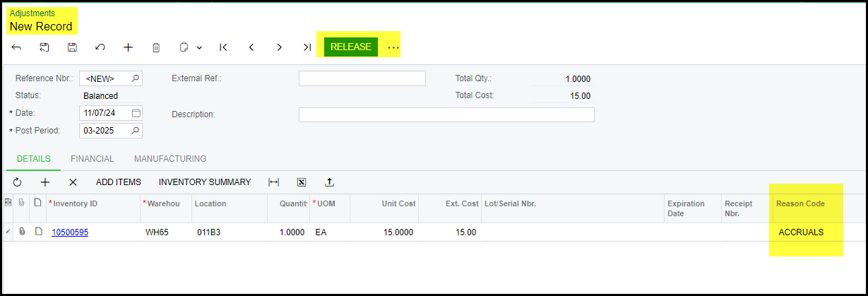Open the clipboard dropdown arrow
This screenshot has height=296, width=868.
[x=199, y=48]
